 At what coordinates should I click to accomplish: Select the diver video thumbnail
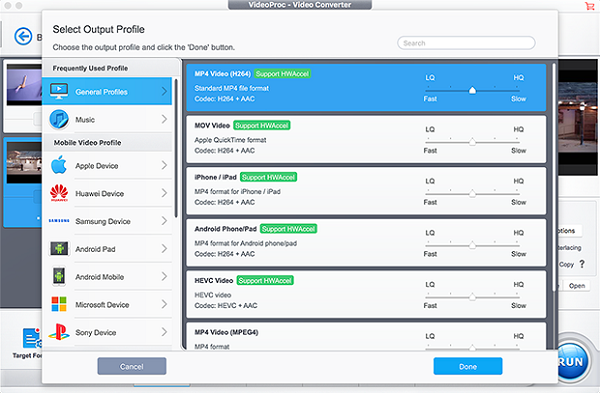click(x=24, y=85)
